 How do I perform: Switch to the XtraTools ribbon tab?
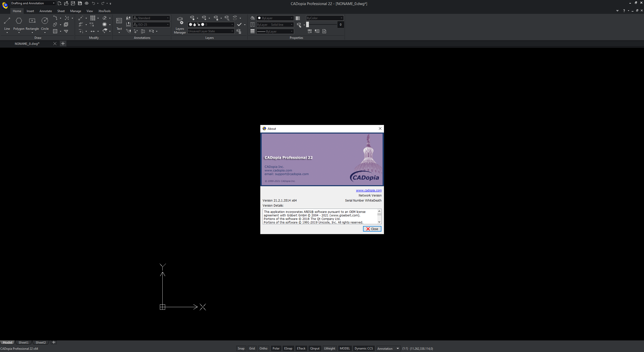[x=104, y=11]
